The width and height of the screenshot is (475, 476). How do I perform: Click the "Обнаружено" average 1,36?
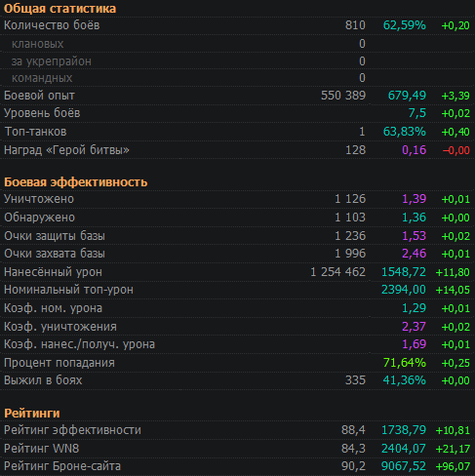[414, 218]
